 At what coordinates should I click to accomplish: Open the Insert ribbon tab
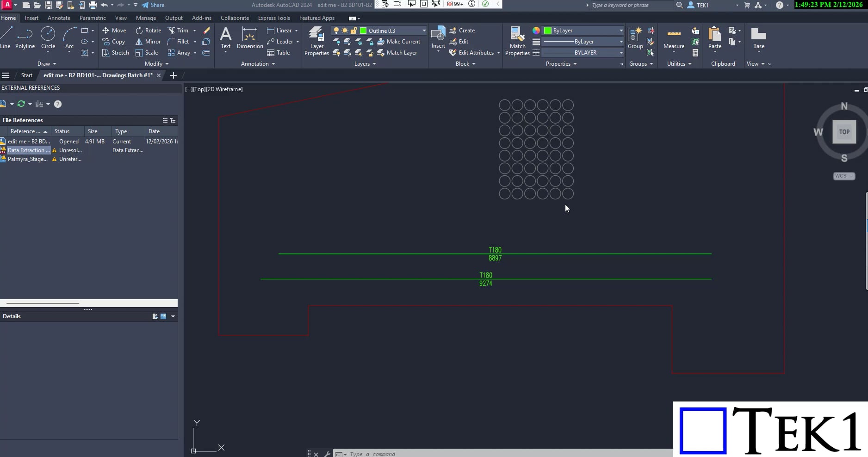(x=31, y=18)
